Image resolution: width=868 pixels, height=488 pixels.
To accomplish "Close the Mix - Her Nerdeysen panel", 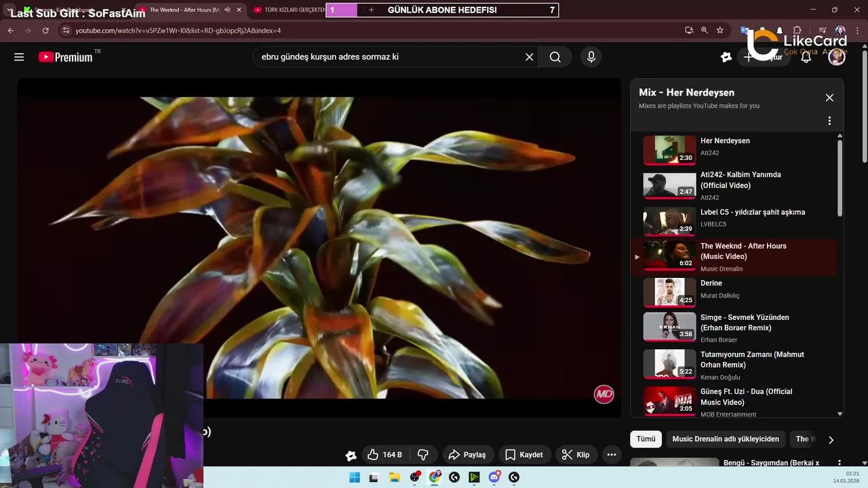I will pos(829,98).
